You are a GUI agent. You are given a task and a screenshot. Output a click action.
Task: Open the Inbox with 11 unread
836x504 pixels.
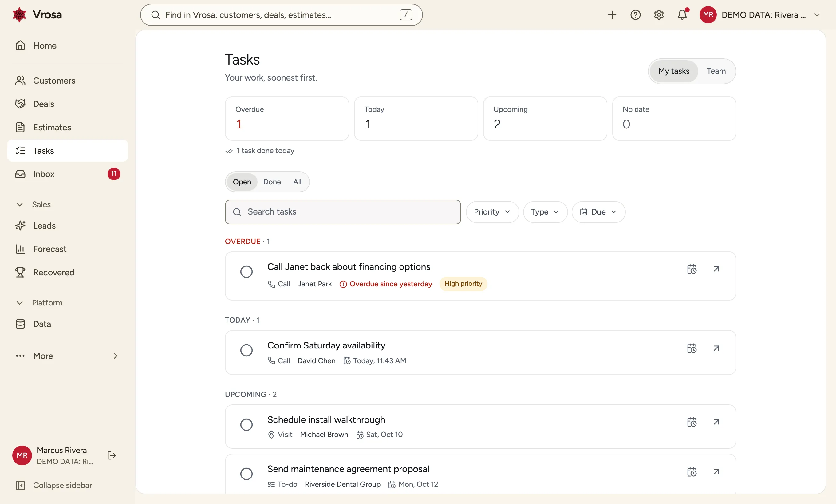coord(68,174)
